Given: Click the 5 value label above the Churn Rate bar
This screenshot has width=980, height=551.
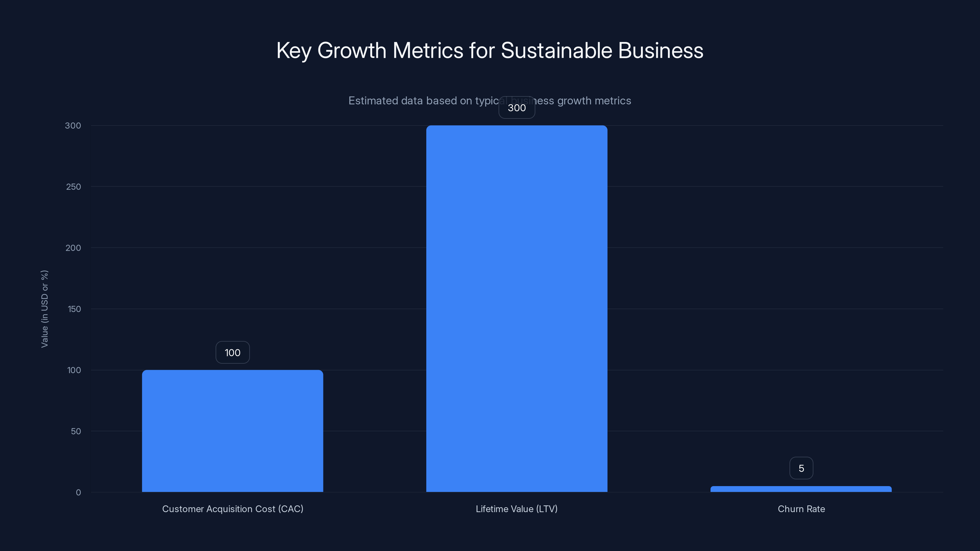Looking at the screenshot, I should [801, 468].
